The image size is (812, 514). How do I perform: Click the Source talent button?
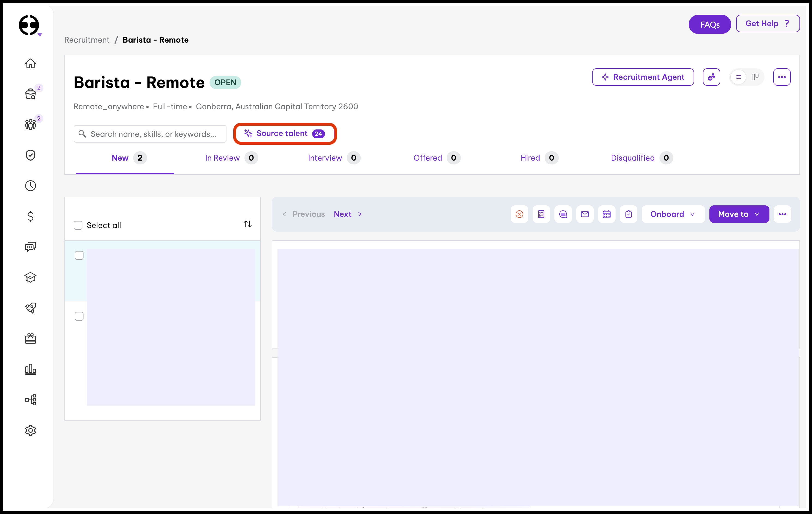pos(285,134)
